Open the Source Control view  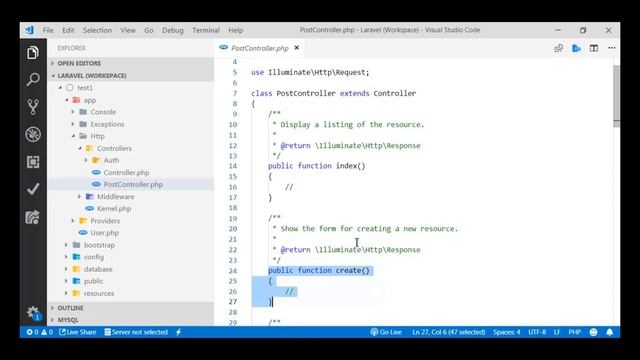pos(33,107)
